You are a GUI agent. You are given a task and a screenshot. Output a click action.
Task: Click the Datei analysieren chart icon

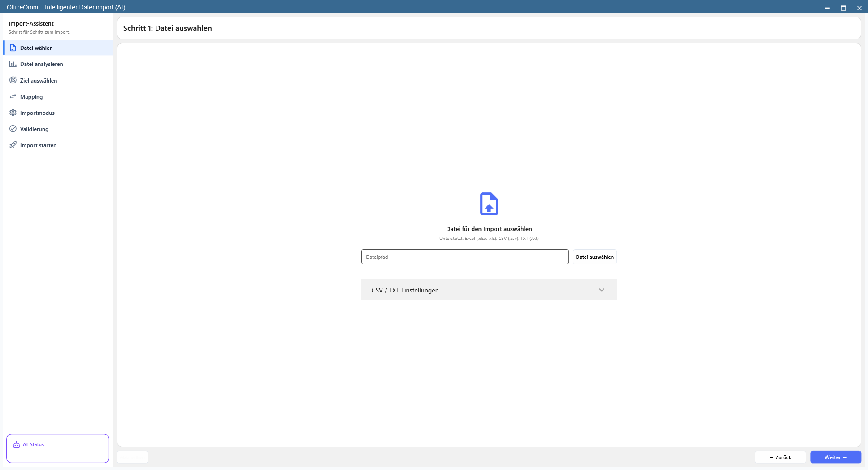(x=13, y=64)
